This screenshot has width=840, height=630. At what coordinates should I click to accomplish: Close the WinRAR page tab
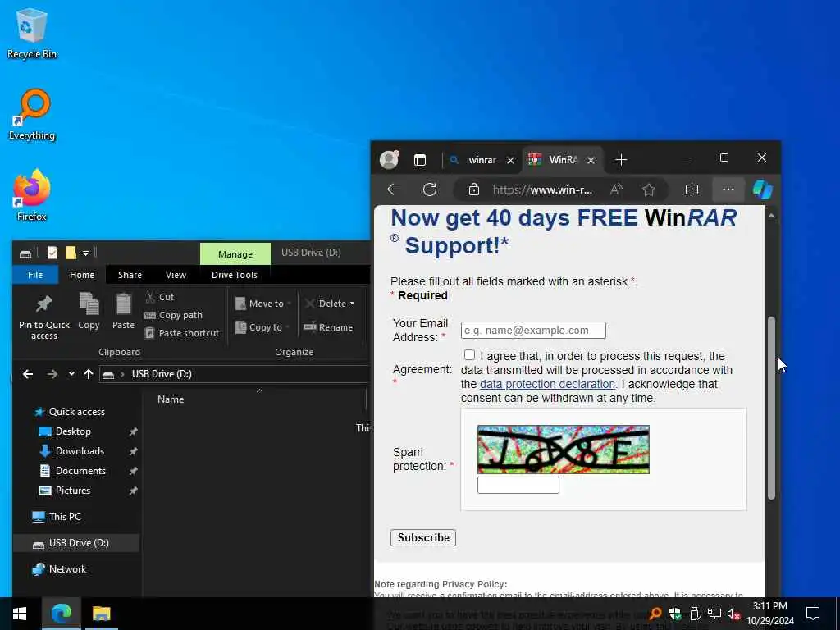point(591,160)
